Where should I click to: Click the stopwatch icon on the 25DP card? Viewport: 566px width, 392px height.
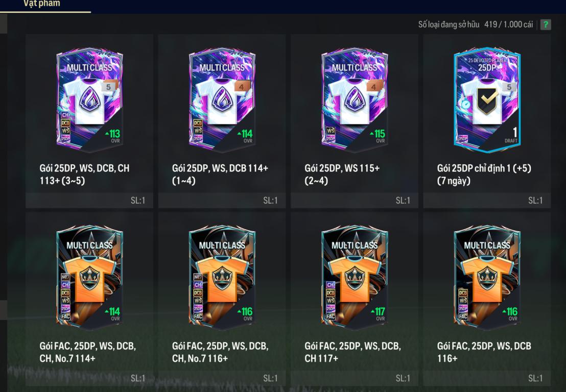point(465,104)
